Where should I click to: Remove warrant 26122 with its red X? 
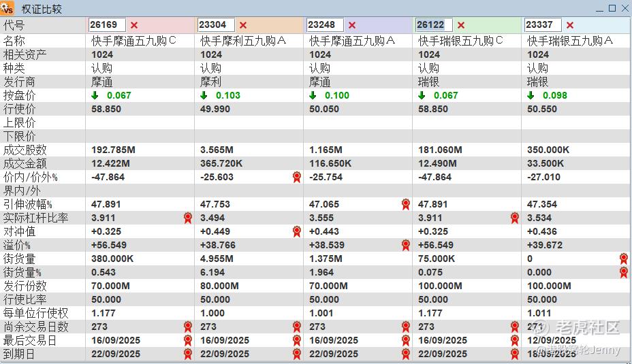point(461,25)
